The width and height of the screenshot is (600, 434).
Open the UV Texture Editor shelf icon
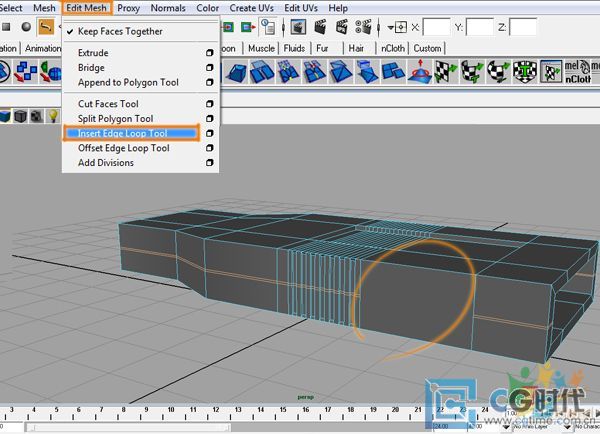[x=551, y=72]
